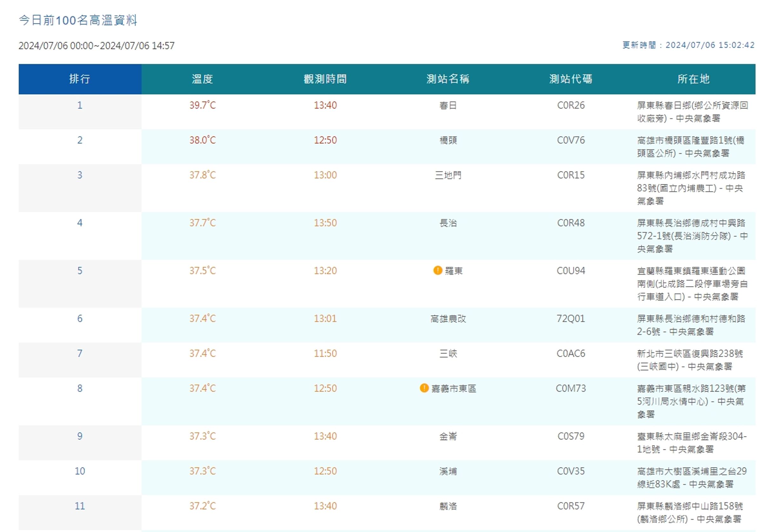Select station code C0R57
The height and width of the screenshot is (532, 762).
pos(571,506)
